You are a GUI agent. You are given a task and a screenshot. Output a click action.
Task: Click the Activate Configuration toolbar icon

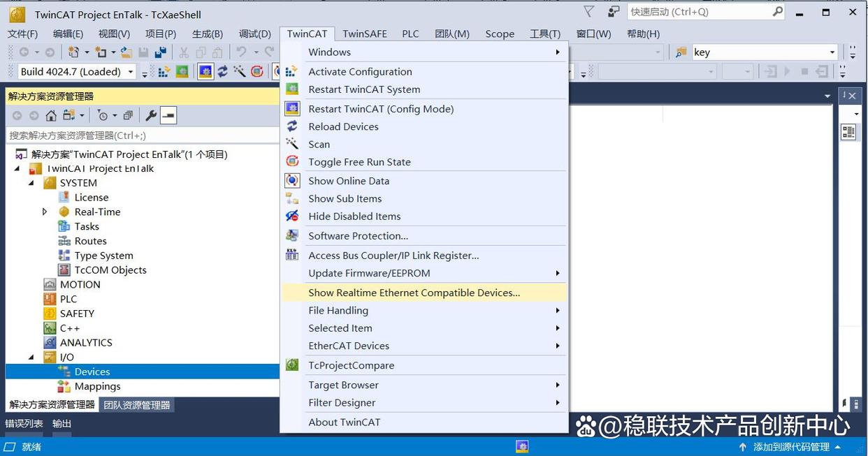point(164,71)
